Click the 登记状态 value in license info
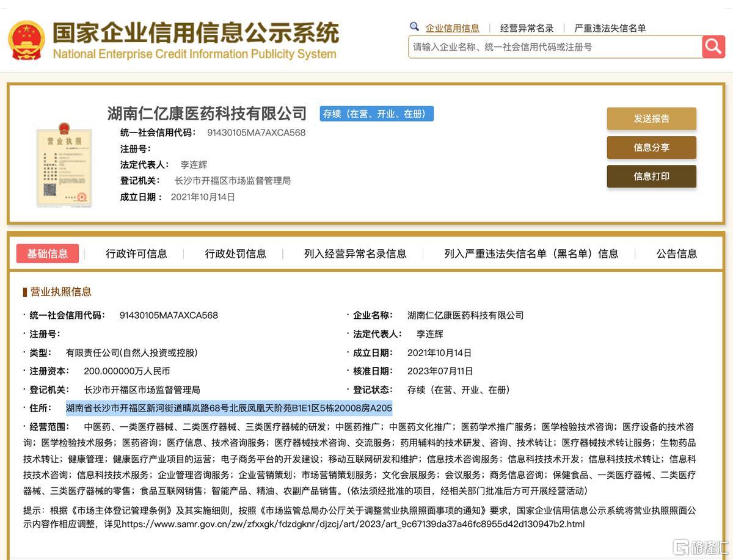Image resolution: width=733 pixels, height=560 pixels. click(x=458, y=390)
